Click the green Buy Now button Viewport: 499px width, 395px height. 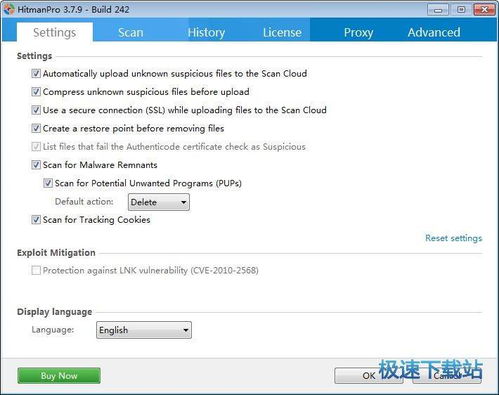(x=59, y=376)
